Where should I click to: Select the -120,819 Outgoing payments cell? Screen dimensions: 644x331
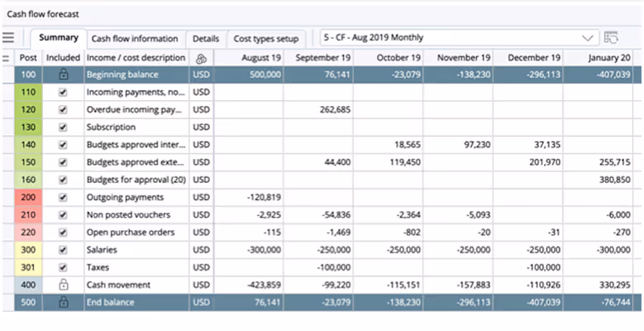[x=249, y=198]
